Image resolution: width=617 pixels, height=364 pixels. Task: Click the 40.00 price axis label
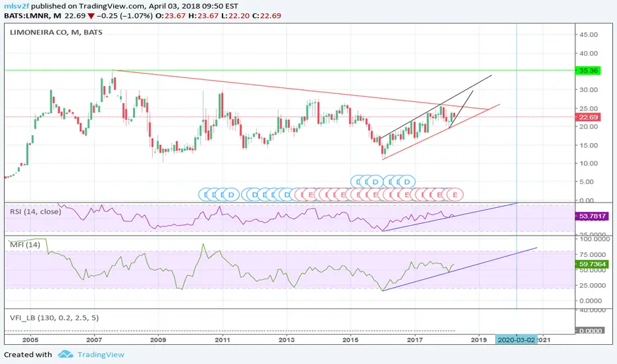pos(589,53)
